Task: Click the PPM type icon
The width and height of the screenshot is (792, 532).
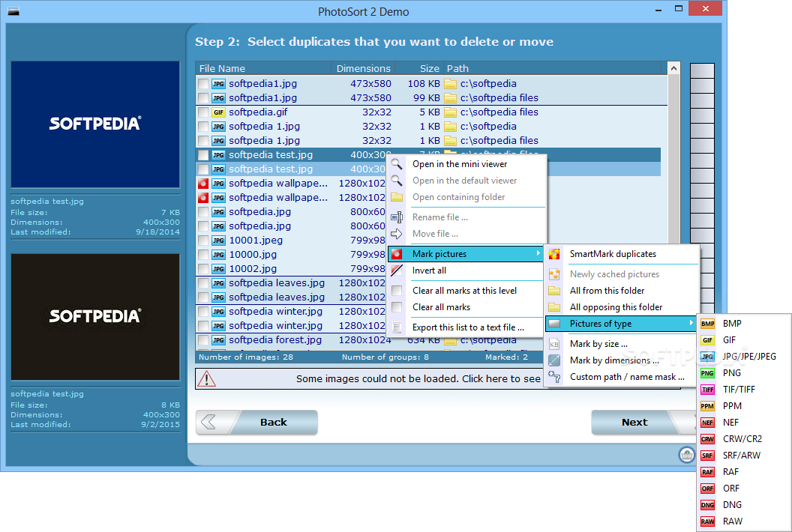Action: pyautogui.click(x=708, y=406)
